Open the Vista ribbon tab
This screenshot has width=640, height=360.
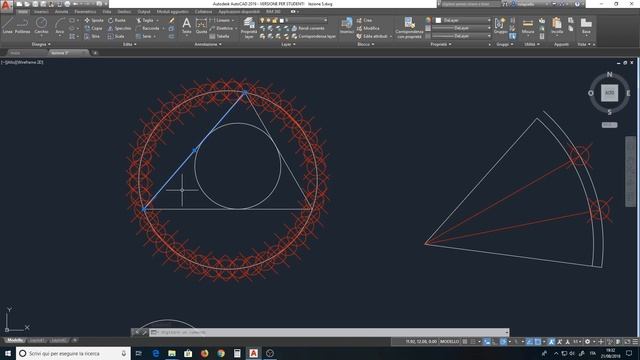coord(107,12)
